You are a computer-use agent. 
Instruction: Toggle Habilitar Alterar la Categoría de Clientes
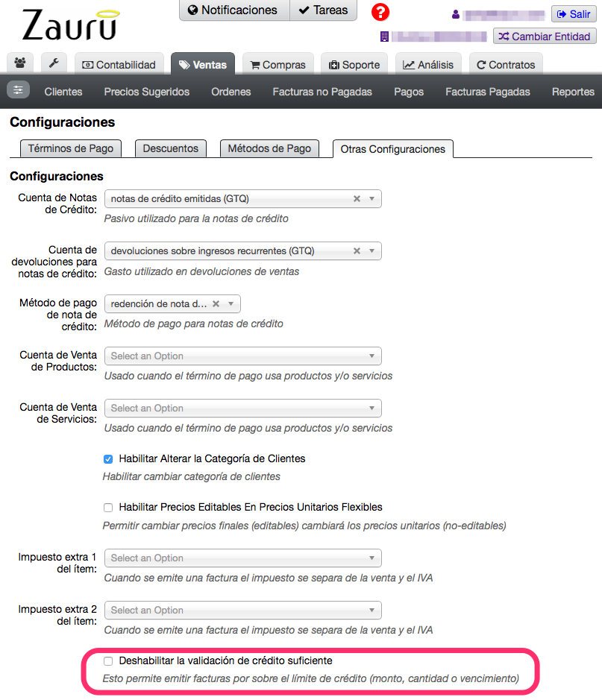[x=108, y=459]
